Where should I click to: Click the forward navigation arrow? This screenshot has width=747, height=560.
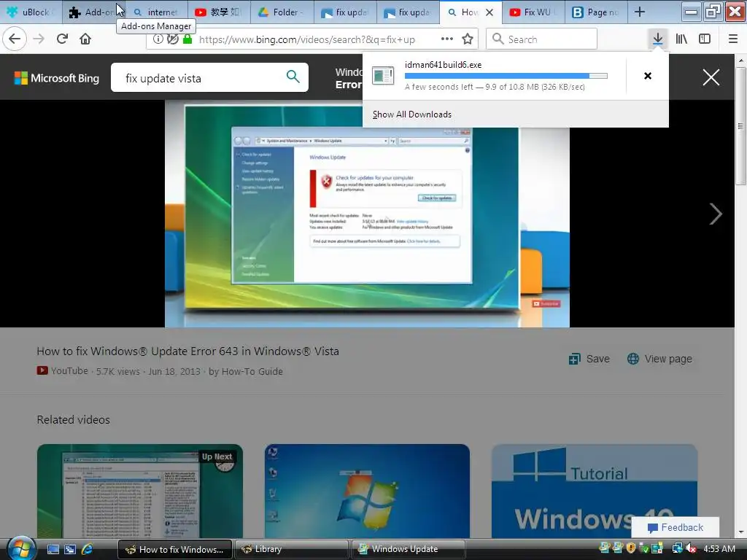[39, 39]
